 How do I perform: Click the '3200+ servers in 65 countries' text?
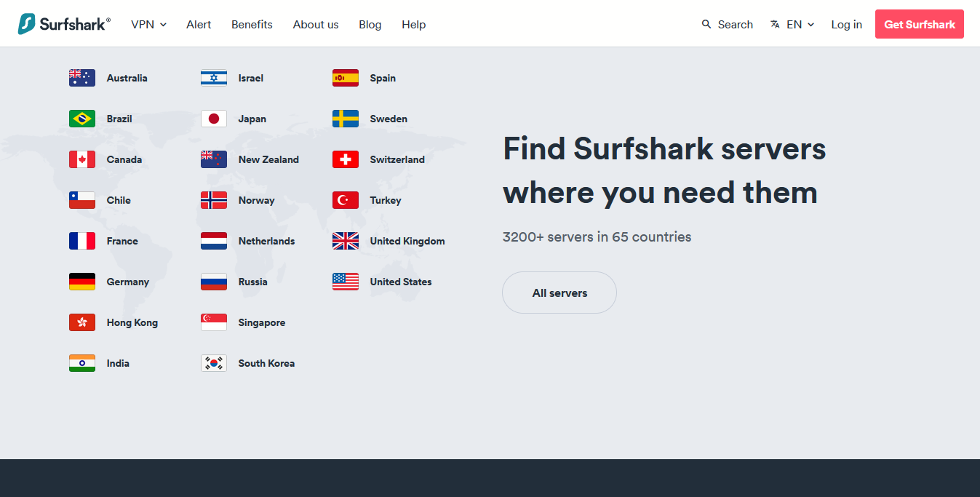[x=597, y=236]
